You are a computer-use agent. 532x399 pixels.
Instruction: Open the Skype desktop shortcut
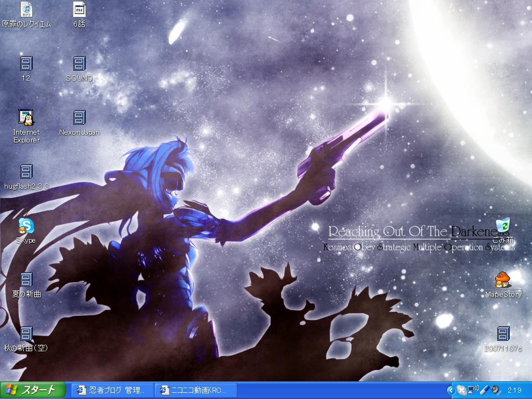click(26, 225)
